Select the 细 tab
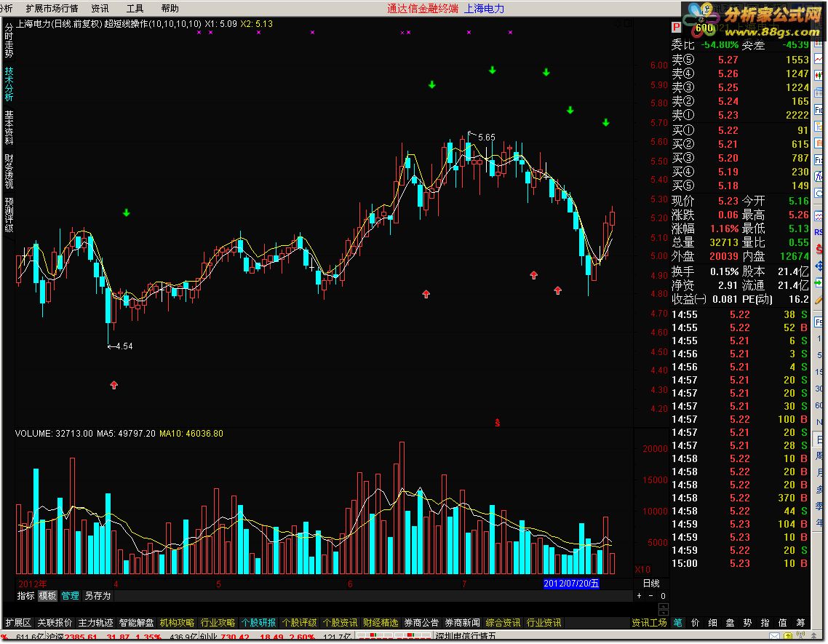The height and width of the screenshot is (644, 828). pyautogui.click(x=713, y=623)
